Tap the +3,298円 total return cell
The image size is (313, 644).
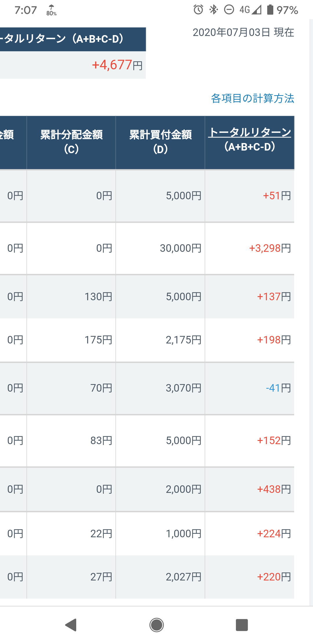point(250,248)
